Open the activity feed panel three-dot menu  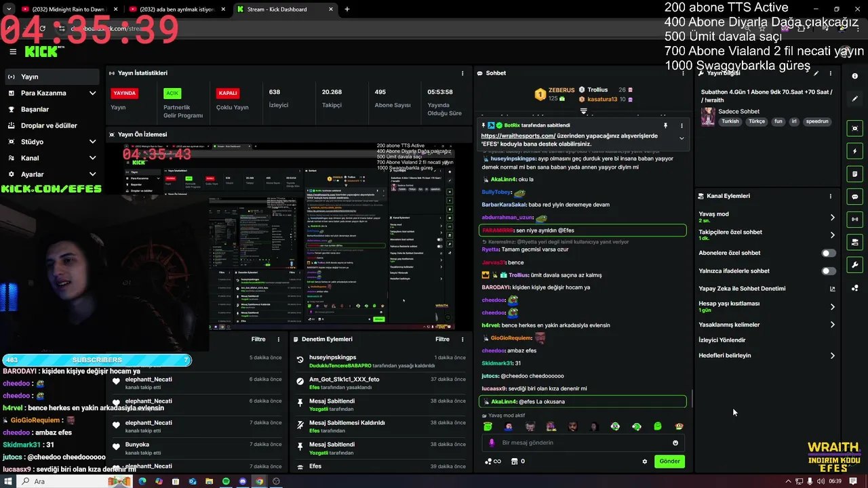click(278, 339)
